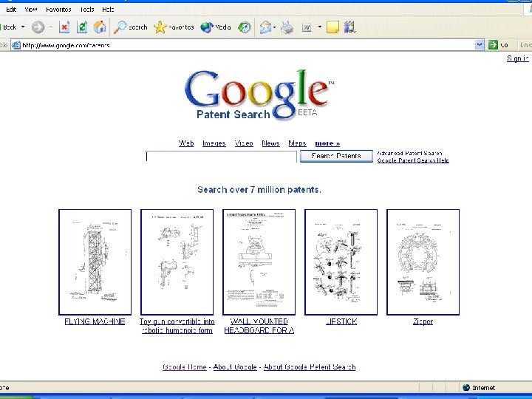The width and height of the screenshot is (532, 399).
Task: Follow the Web link above search box
Action: pyautogui.click(x=186, y=143)
